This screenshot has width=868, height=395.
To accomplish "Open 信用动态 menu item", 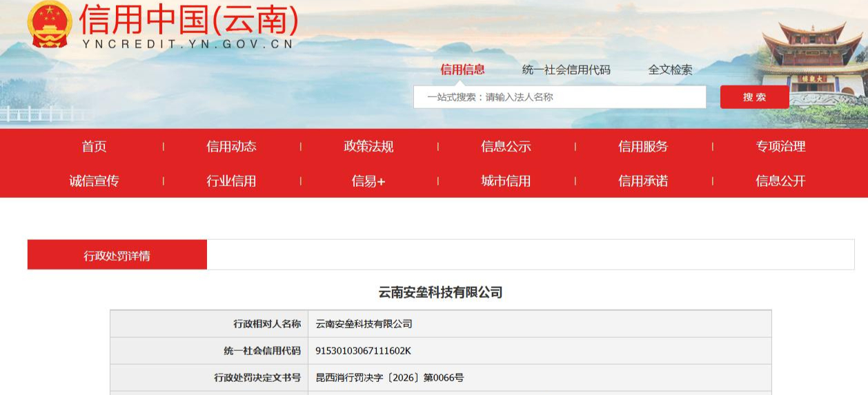I will coord(231,146).
